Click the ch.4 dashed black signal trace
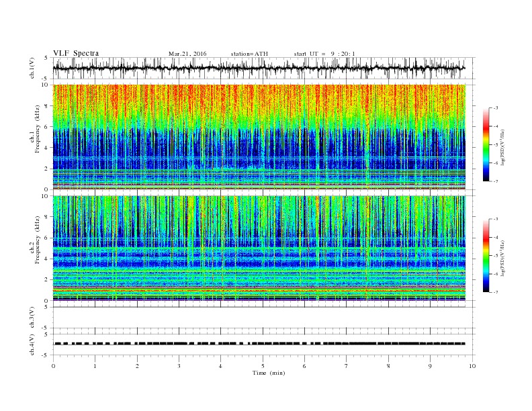The width and height of the screenshot is (532, 411). click(x=259, y=344)
